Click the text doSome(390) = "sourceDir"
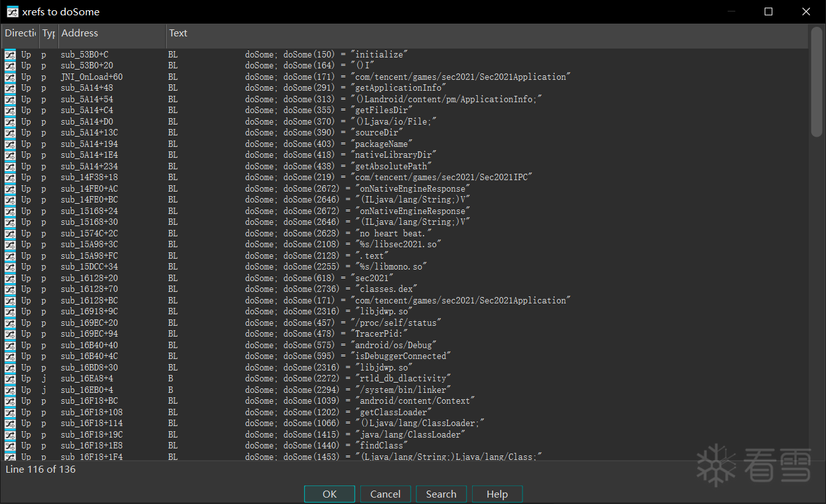The image size is (826, 504). [344, 133]
